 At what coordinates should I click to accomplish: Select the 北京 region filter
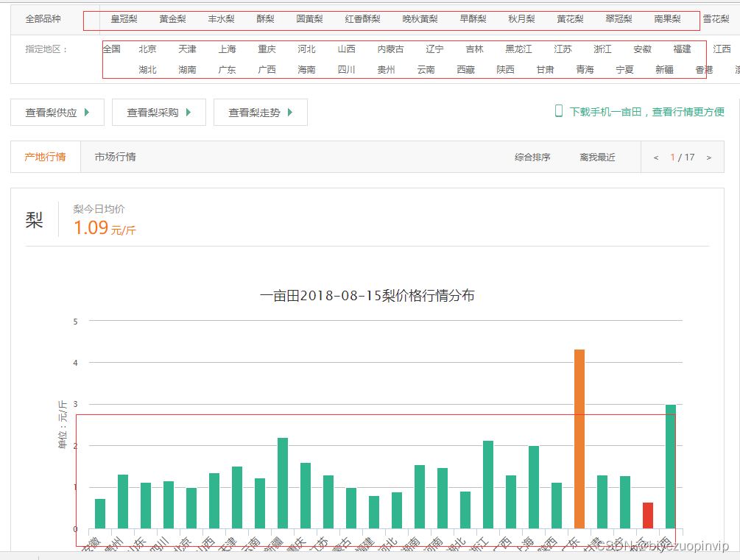[x=147, y=49]
